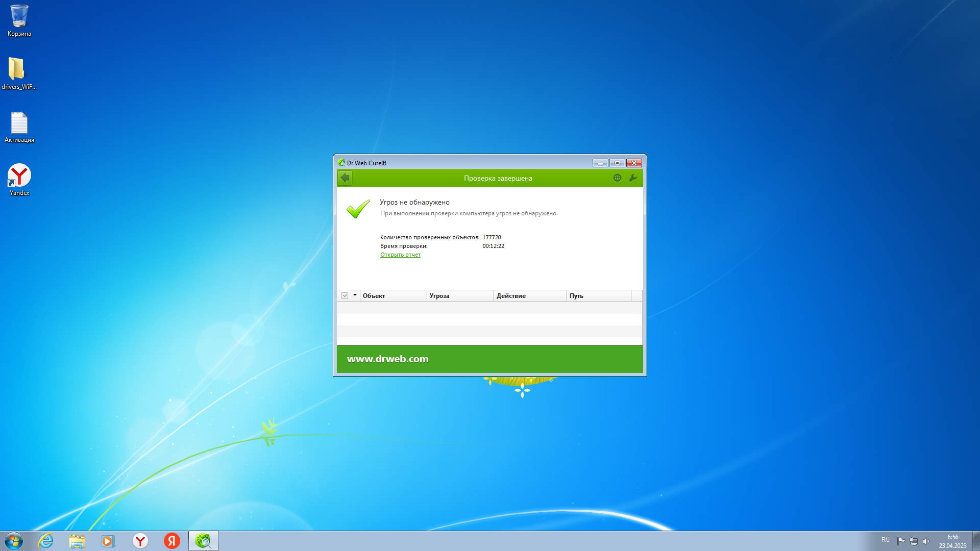Open the wrench settings icon
The image size is (980, 551).
click(x=633, y=178)
